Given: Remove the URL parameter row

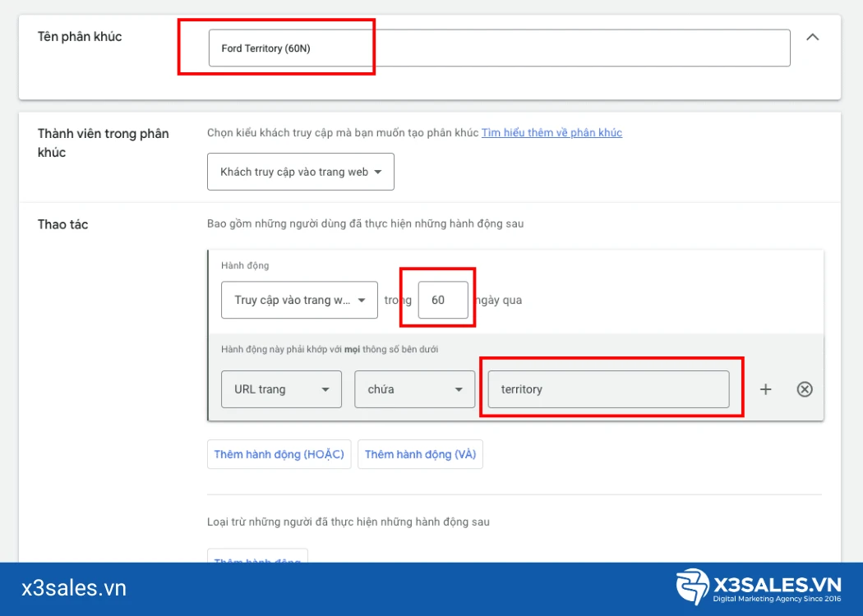Looking at the screenshot, I should coord(805,389).
